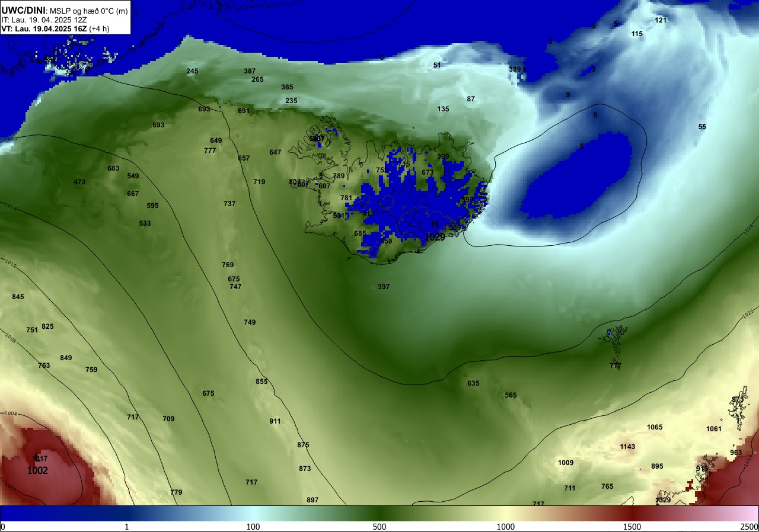Click the map value 963

point(736,453)
